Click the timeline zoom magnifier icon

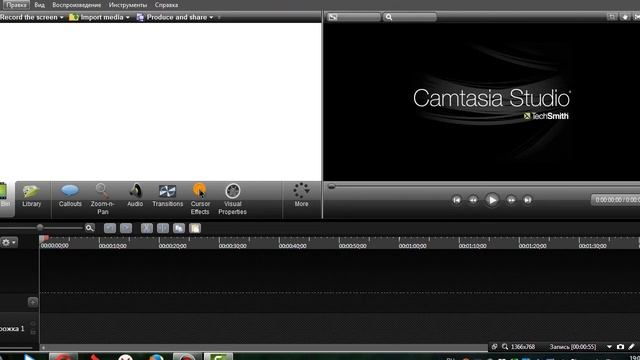point(90,228)
